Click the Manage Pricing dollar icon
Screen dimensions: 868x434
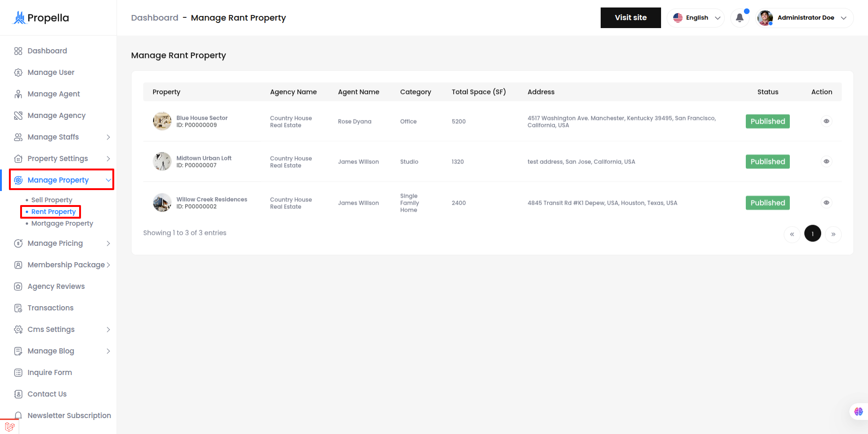coord(18,243)
